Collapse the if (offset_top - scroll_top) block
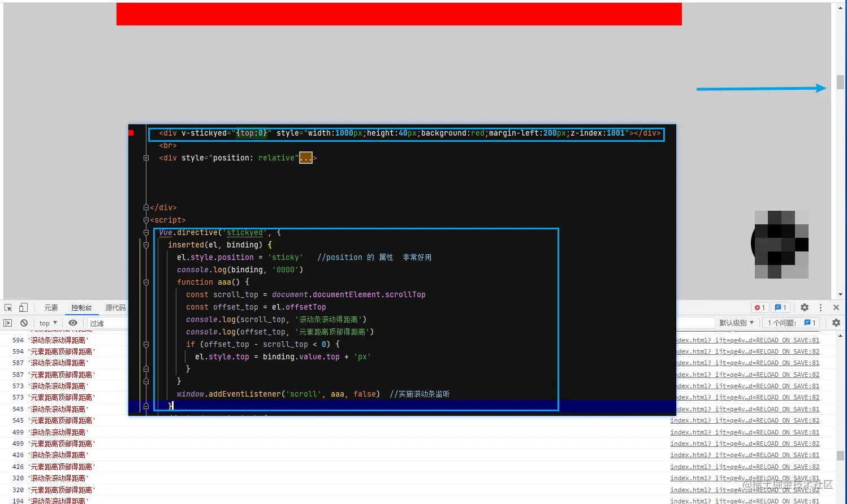 pyautogui.click(x=146, y=345)
